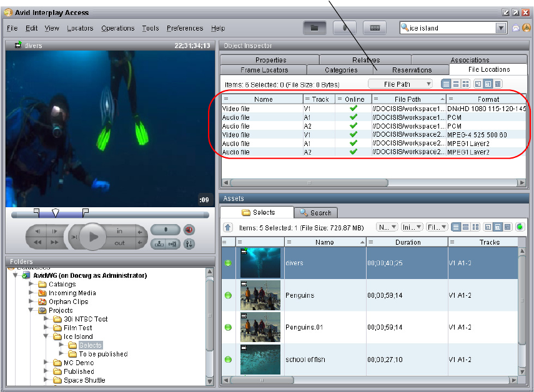The image size is (534, 392).
Task: Open the ice island search dropdown arrow
Action: (x=501, y=28)
